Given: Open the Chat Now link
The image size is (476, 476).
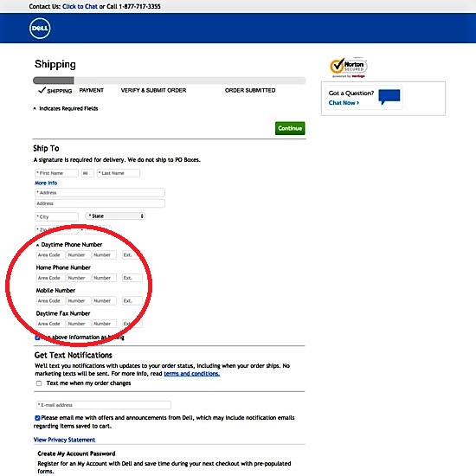Looking at the screenshot, I should (344, 103).
